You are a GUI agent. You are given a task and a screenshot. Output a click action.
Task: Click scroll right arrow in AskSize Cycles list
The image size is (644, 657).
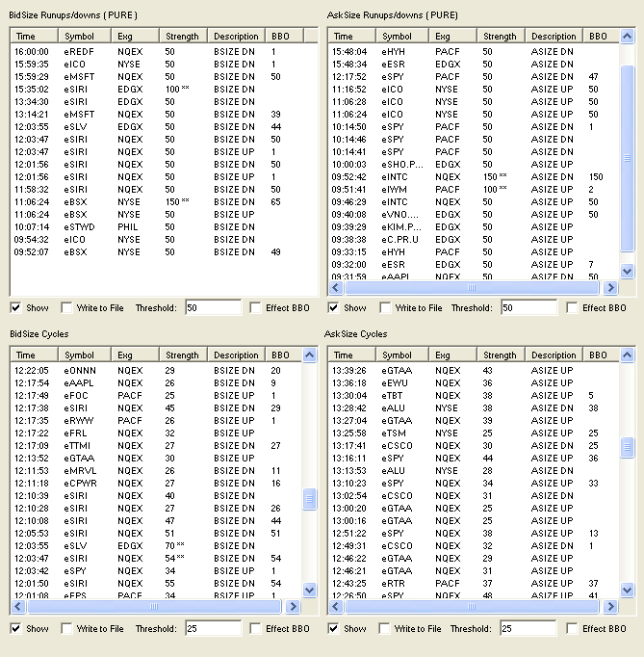click(x=610, y=606)
